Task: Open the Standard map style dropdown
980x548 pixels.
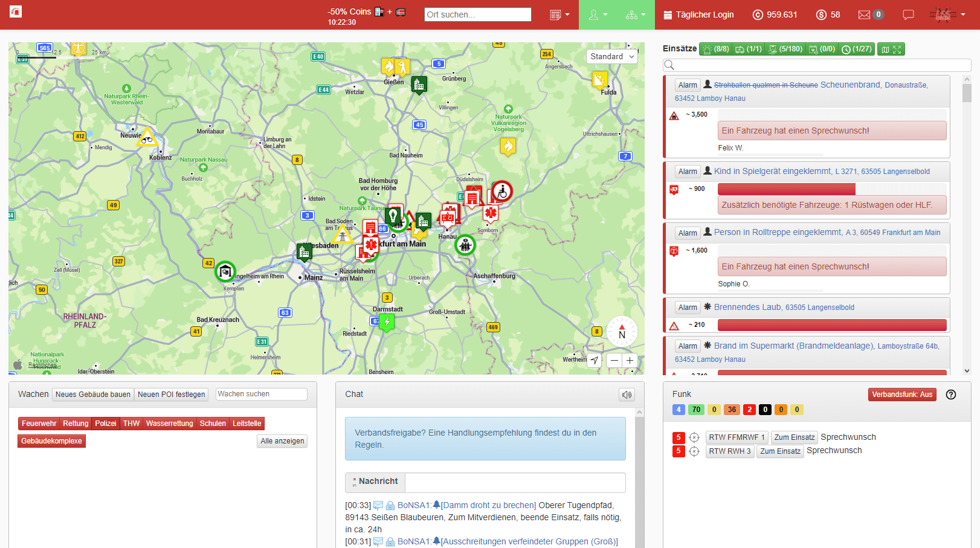Action: pyautogui.click(x=612, y=56)
